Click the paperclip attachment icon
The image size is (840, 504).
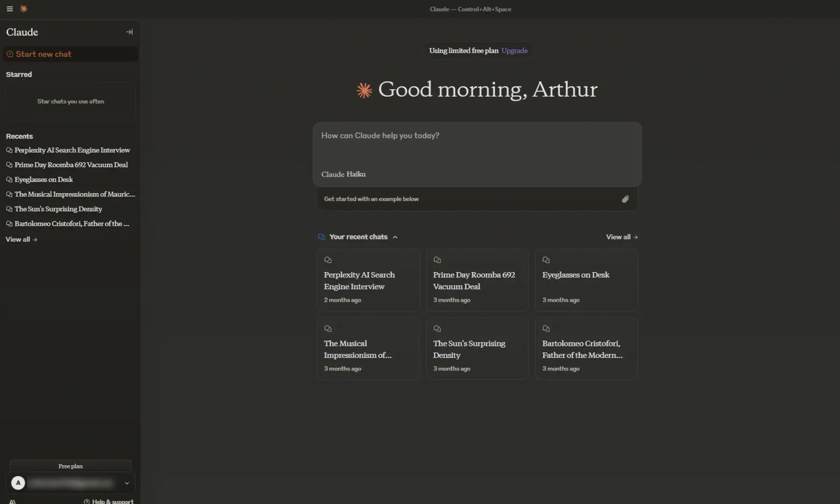[x=625, y=199]
